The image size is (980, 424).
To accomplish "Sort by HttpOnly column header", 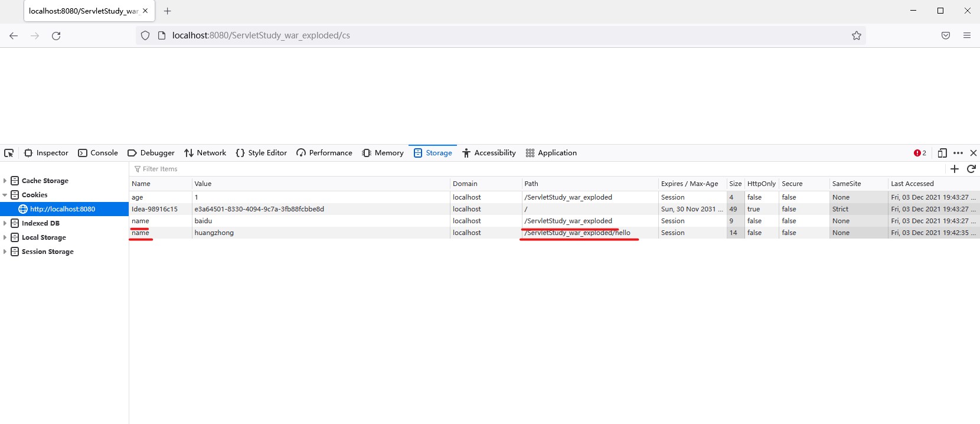I will click(x=762, y=184).
